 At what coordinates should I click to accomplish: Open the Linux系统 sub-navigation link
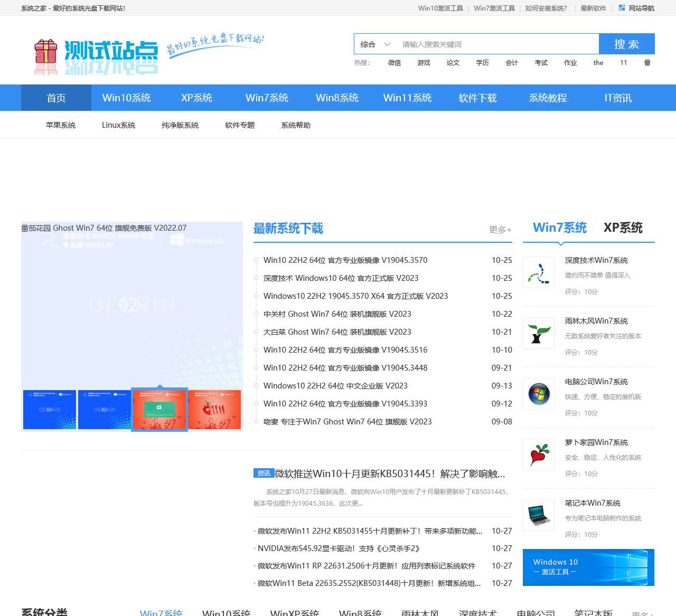click(119, 125)
